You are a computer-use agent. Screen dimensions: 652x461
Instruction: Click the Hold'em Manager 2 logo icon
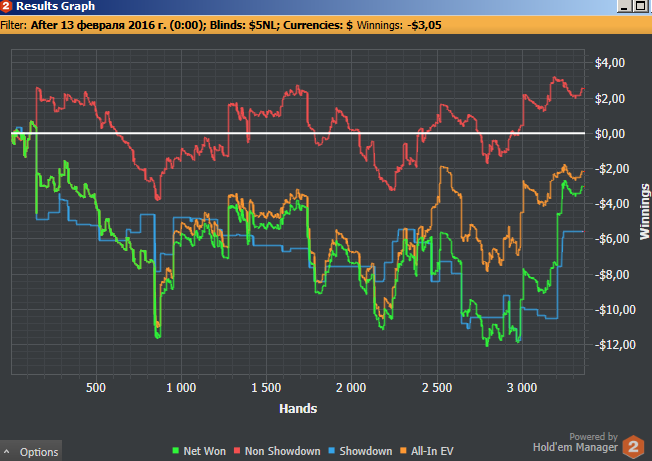pos(633,447)
